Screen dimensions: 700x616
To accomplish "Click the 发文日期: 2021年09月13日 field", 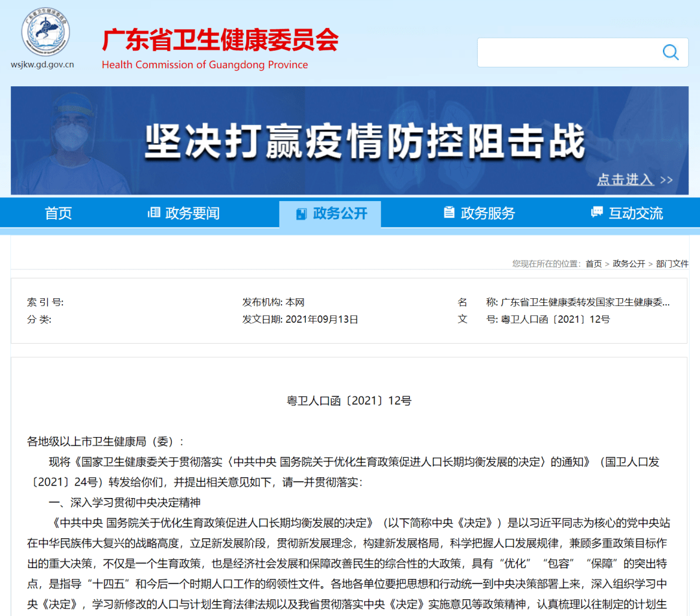I will click(300, 320).
